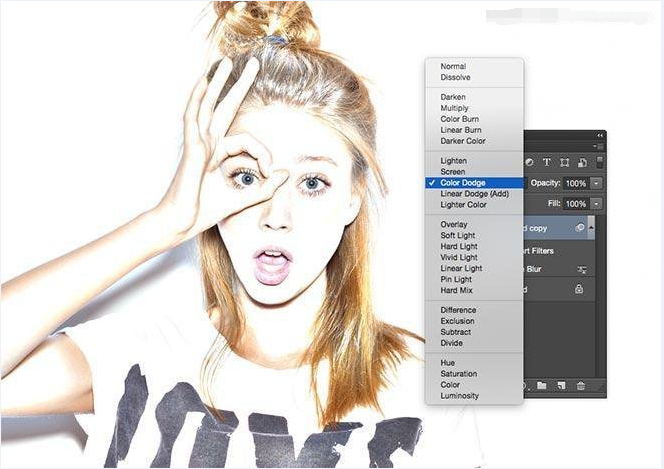Create a new layer icon
Image resolution: width=664 pixels, height=469 pixels.
(561, 385)
